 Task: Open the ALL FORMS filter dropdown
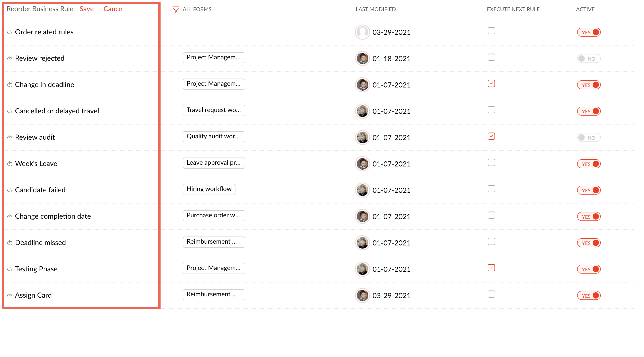tap(197, 9)
